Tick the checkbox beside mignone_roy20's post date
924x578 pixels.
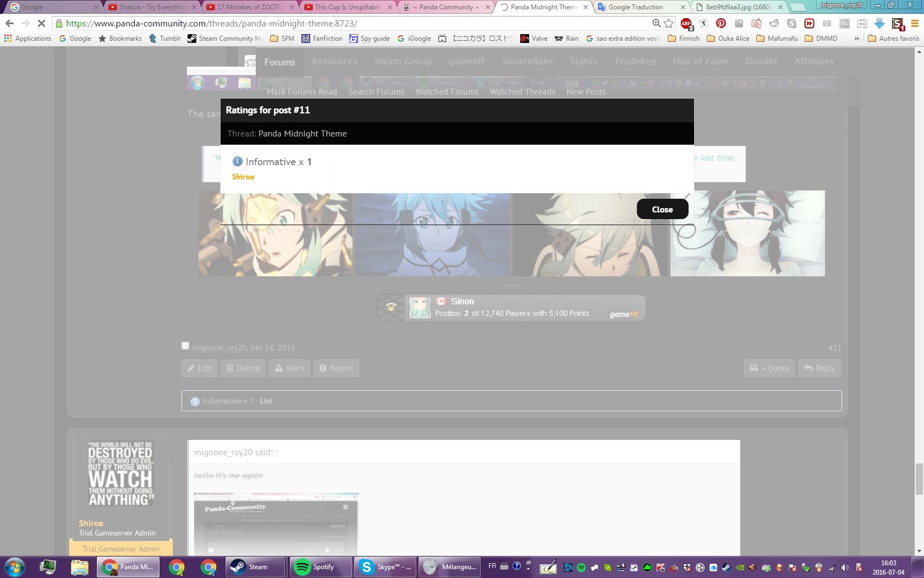[x=185, y=346]
